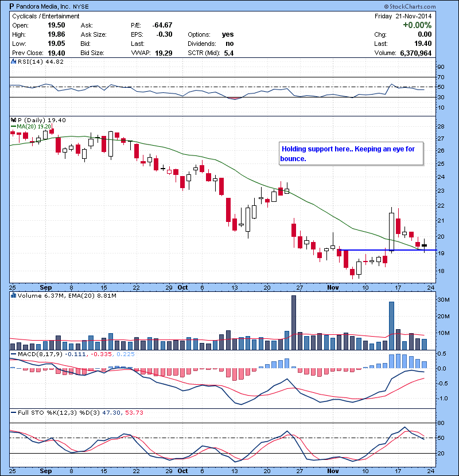Click the Dividends no value
Image resolution: width=459 pixels, height=476 pixels.
(x=229, y=44)
